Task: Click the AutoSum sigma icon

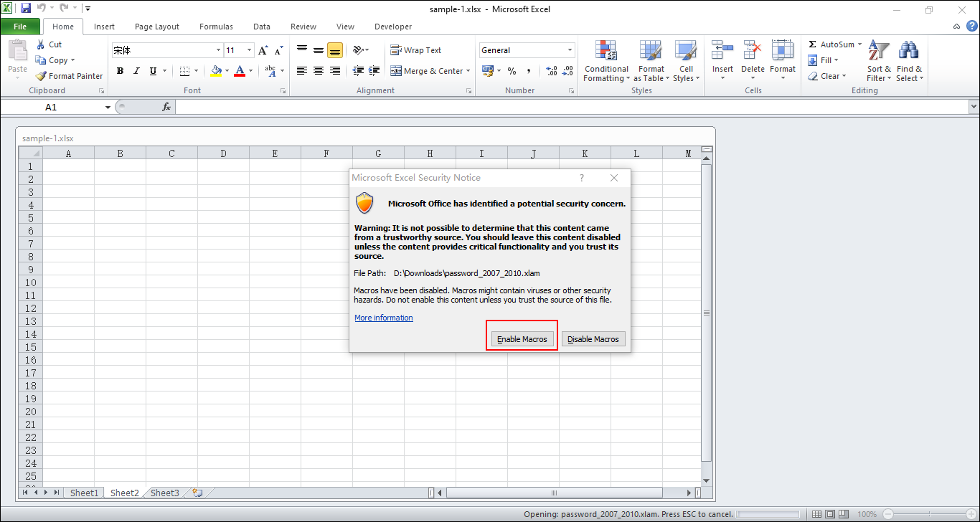Action: pos(813,44)
